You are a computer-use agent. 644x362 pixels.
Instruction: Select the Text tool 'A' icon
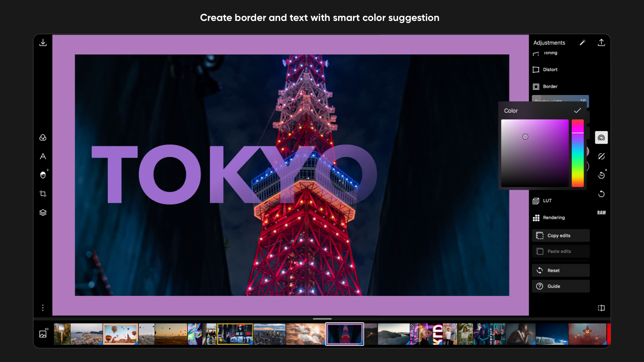43,156
